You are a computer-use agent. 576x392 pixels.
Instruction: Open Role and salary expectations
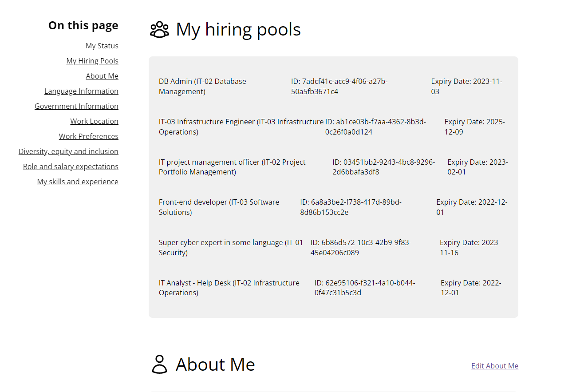(x=71, y=166)
